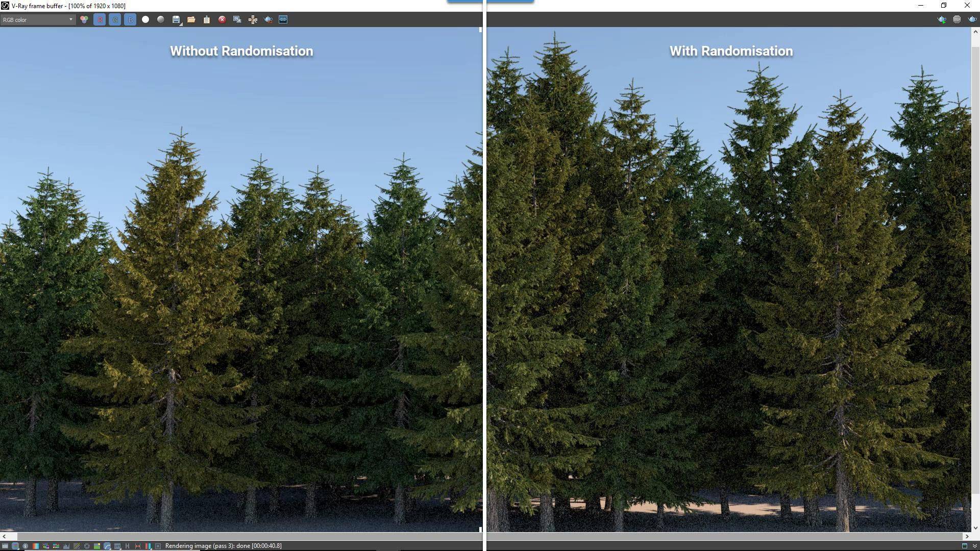Render last using the teapot icon
The height and width of the screenshot is (551, 980).
point(971,19)
